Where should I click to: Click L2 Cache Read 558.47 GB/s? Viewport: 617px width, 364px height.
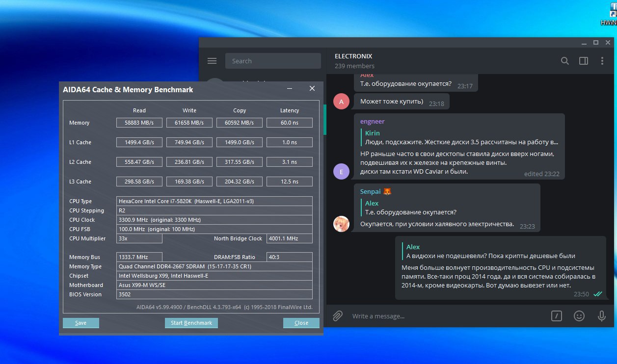[139, 162]
